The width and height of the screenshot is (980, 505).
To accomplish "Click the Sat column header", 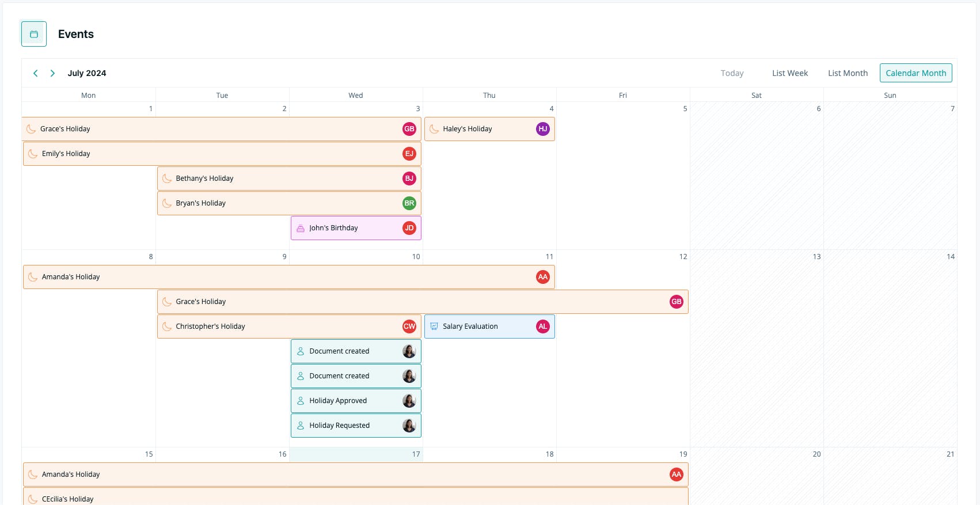I will pos(757,95).
